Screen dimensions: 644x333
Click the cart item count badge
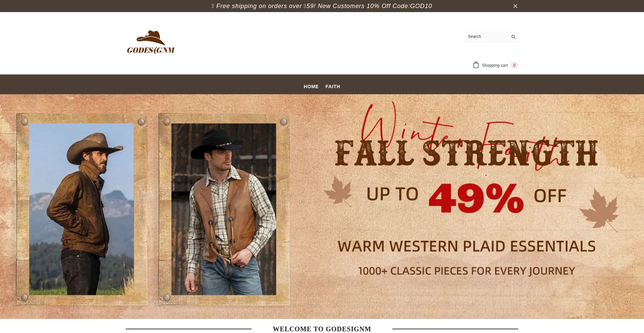[x=514, y=65]
